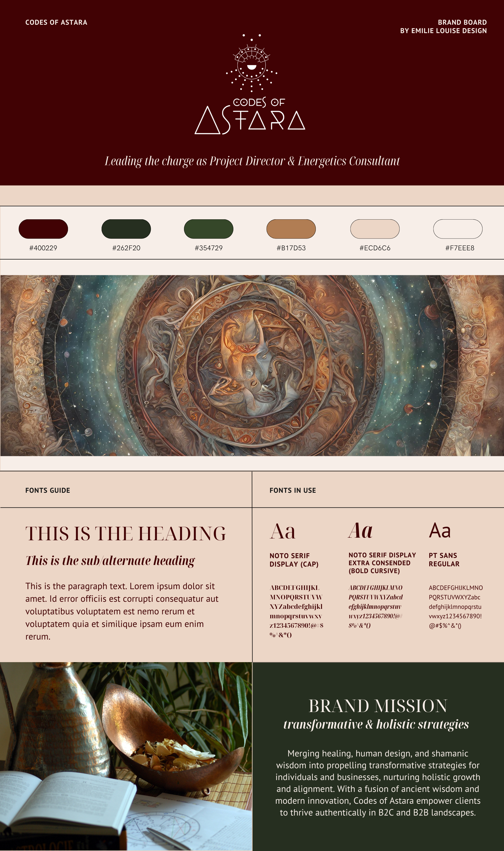The height and width of the screenshot is (851, 504).
Task: Click By Emilie Louise Design credit
Action: click(443, 30)
